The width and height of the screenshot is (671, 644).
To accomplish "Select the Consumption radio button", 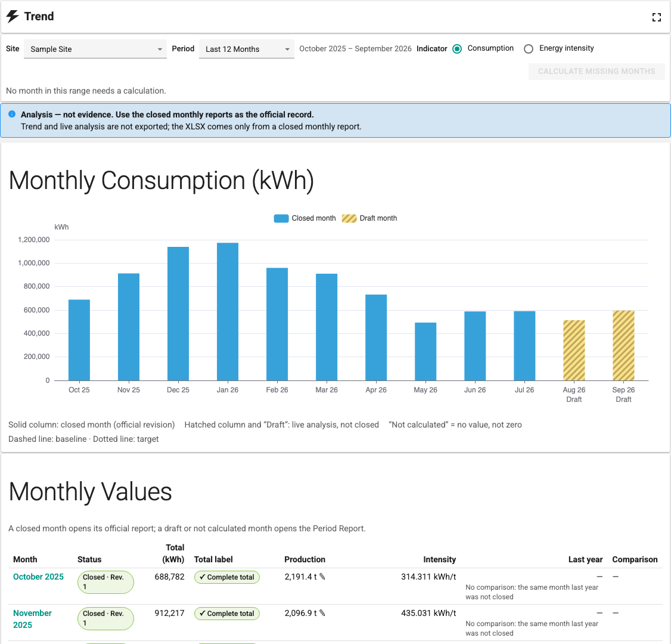I will [x=457, y=49].
